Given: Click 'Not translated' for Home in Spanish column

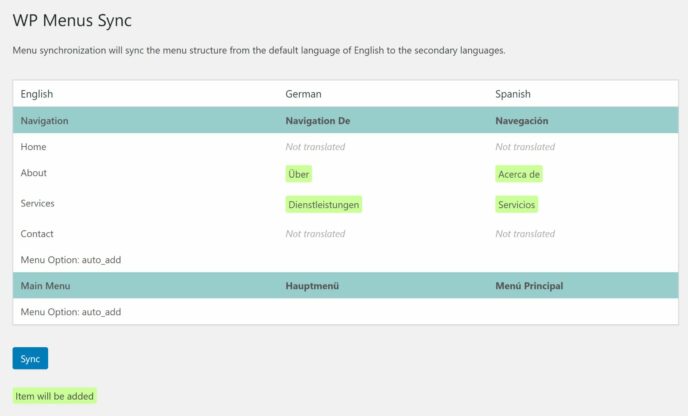Looking at the screenshot, I should (x=525, y=147).
